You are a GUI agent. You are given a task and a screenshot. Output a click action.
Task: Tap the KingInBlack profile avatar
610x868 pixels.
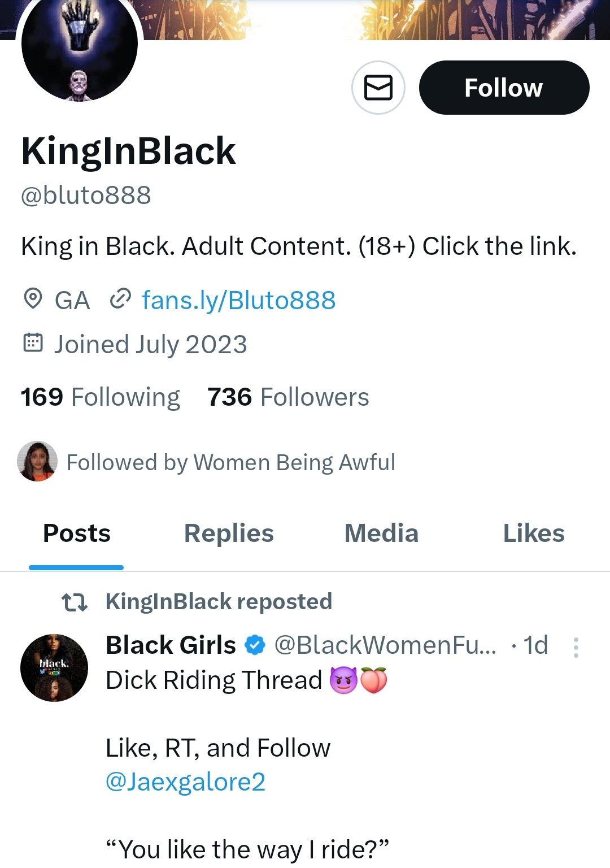click(x=80, y=44)
